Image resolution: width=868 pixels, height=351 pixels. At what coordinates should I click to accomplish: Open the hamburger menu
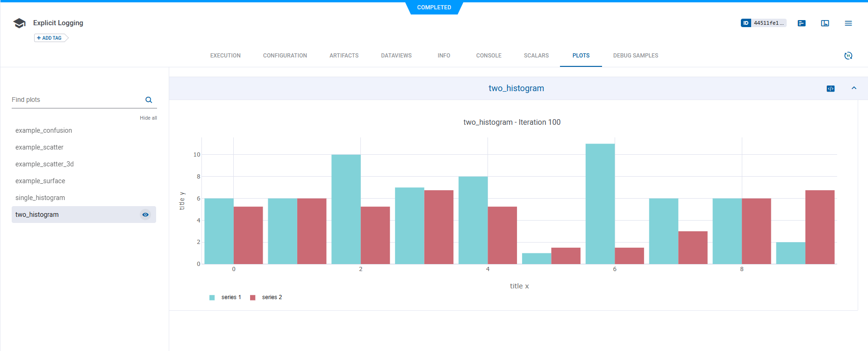click(848, 23)
